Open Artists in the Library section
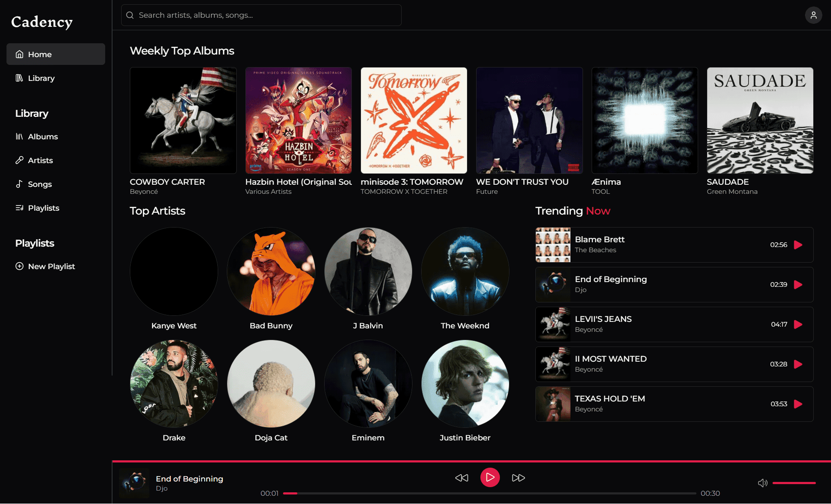Viewport: 831px width, 504px height. point(56,160)
